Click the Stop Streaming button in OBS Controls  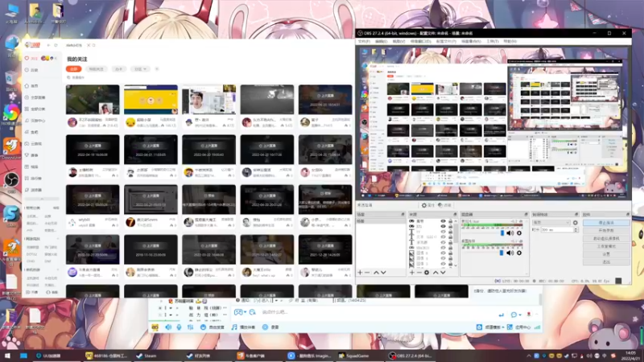[x=606, y=223]
